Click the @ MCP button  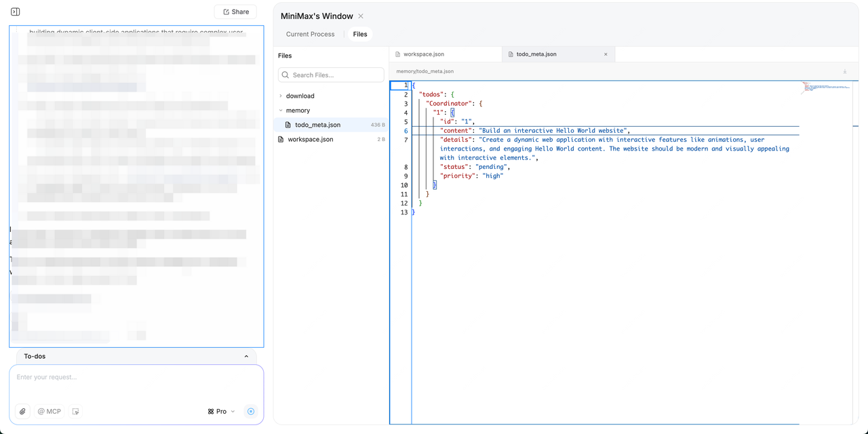[x=50, y=412]
